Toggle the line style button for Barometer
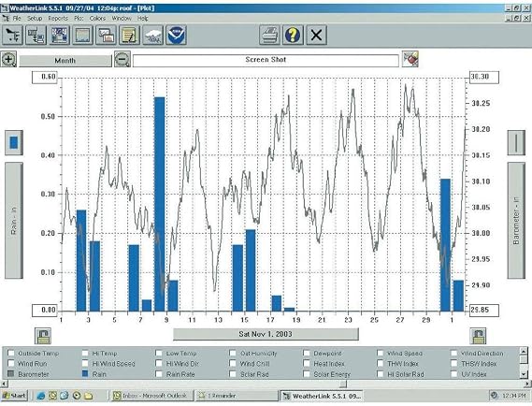The width and height of the screenshot is (532, 406). [x=516, y=142]
